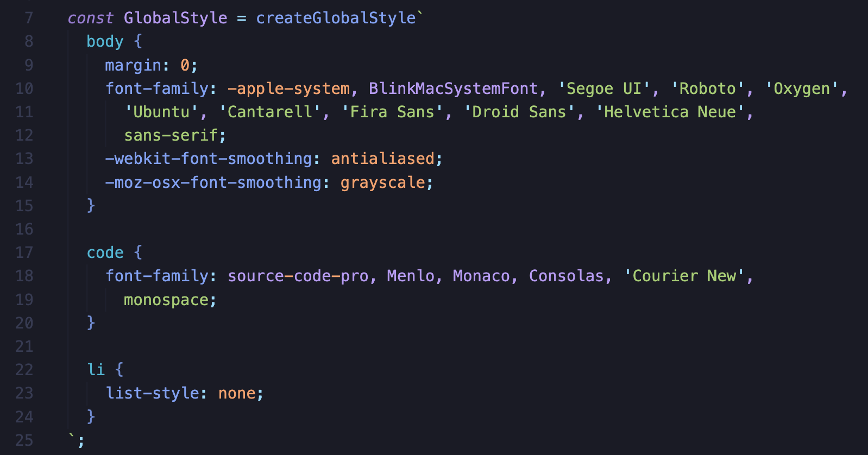Click line number 7 in the gutter

click(29, 18)
